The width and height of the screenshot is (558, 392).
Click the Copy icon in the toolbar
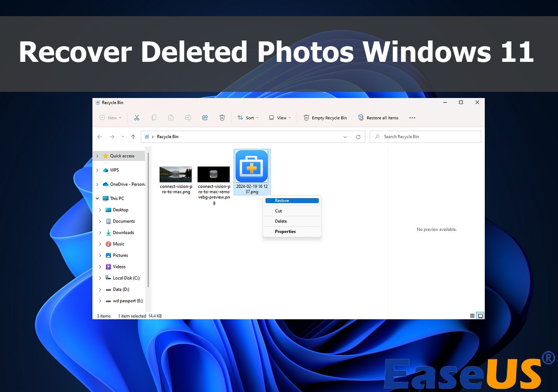[x=154, y=118]
